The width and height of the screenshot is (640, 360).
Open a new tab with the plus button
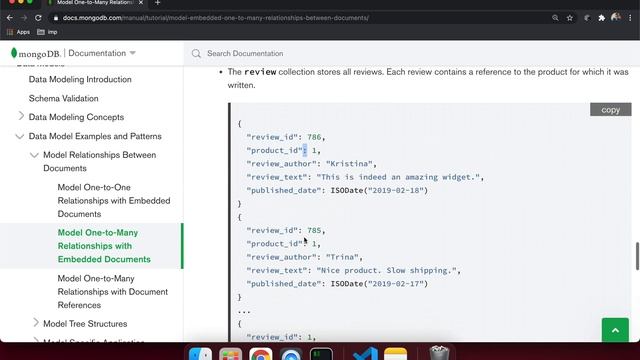tap(158, 3)
